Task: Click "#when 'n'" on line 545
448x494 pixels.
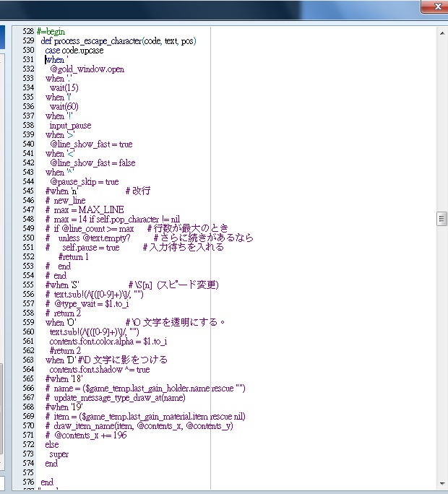Action: [61, 191]
